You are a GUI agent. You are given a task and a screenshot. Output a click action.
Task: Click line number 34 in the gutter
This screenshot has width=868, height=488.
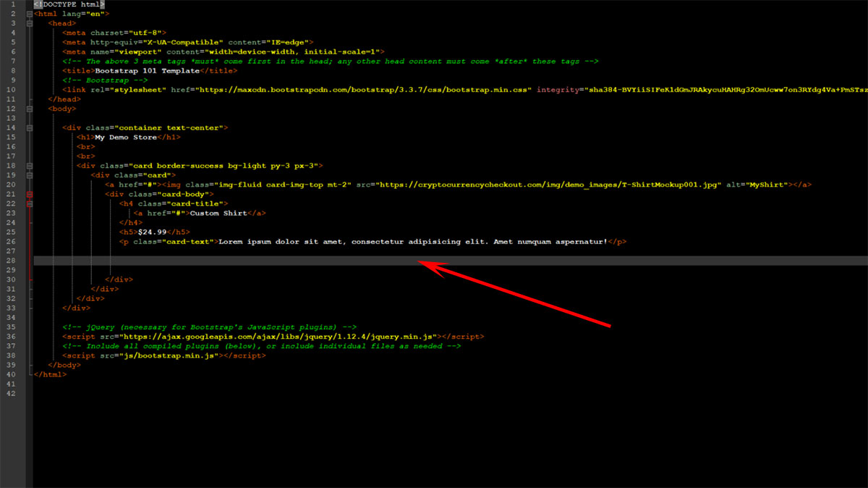tap(11, 317)
